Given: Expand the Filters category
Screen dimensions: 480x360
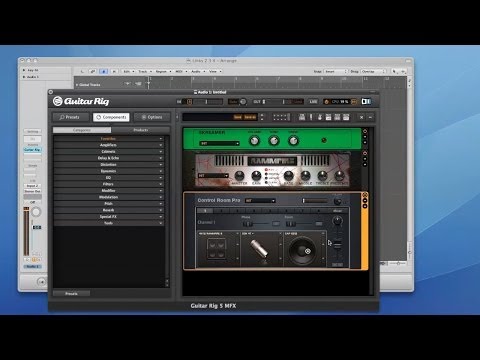Looking at the screenshot, I should [x=109, y=184].
